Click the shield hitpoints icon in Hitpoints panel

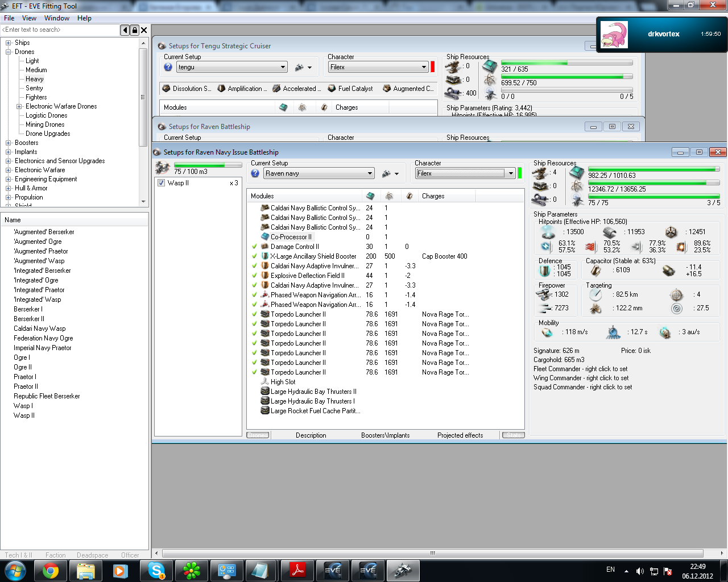click(548, 232)
